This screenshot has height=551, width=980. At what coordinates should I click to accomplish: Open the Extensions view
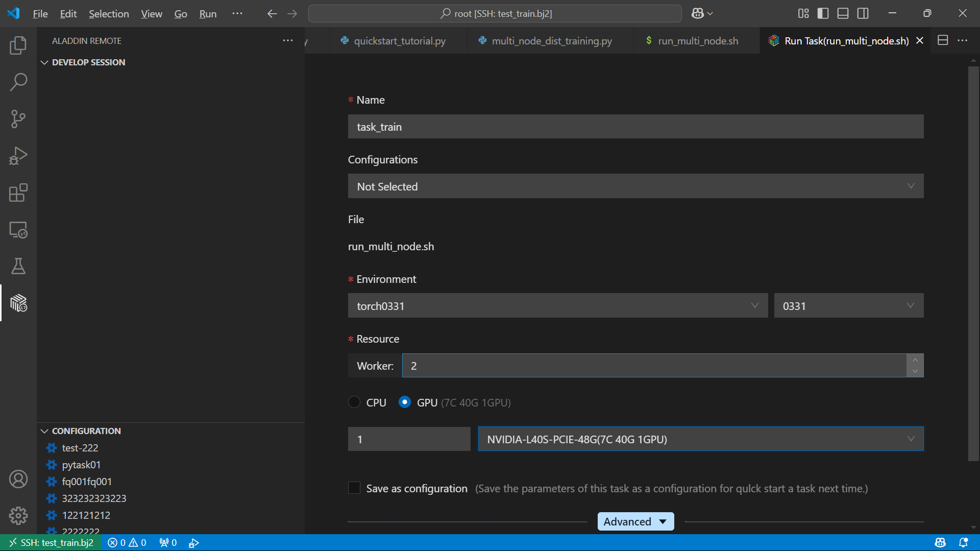tap(18, 193)
